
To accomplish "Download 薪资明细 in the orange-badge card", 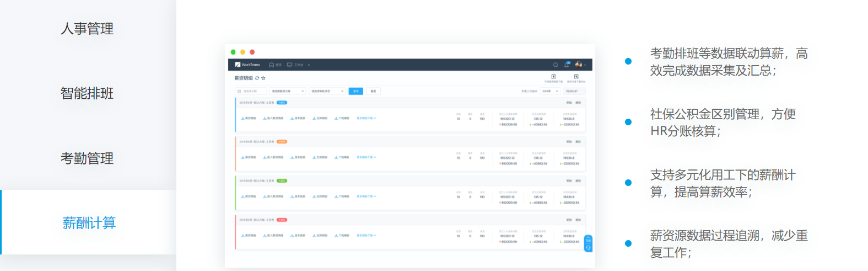I will 249,157.
